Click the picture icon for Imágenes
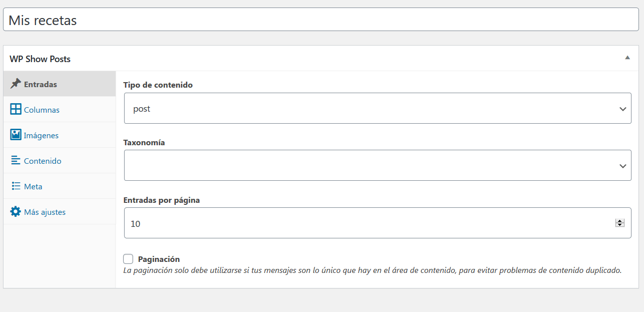644x312 pixels. coord(16,135)
